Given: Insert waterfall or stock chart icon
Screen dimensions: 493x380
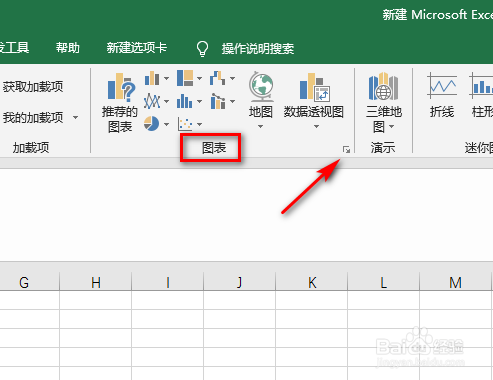Looking at the screenshot, I should [217, 78].
